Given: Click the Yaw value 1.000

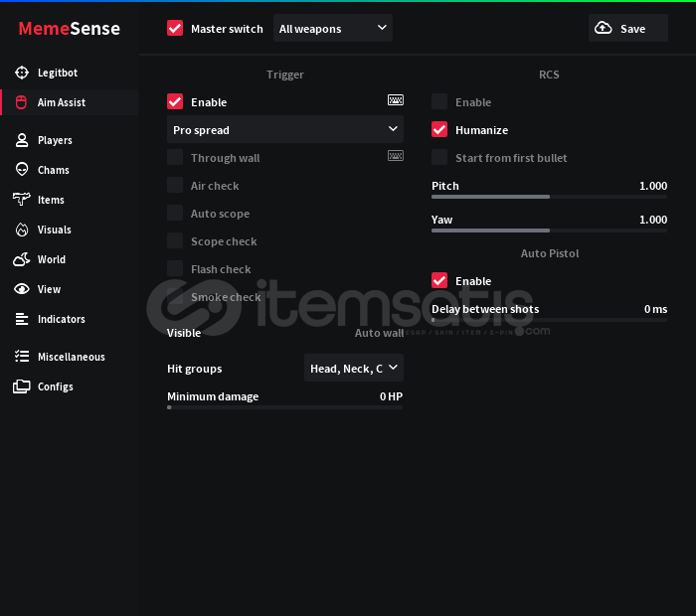Looking at the screenshot, I should (x=653, y=220).
